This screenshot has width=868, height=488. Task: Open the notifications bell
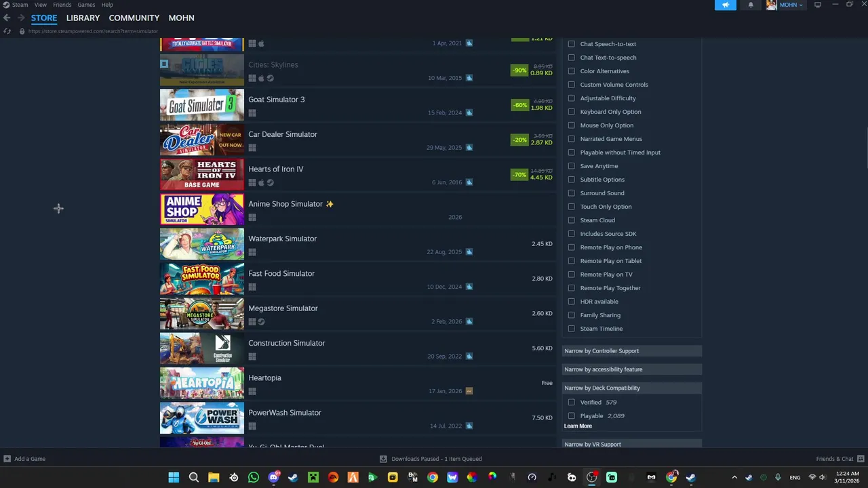click(751, 5)
